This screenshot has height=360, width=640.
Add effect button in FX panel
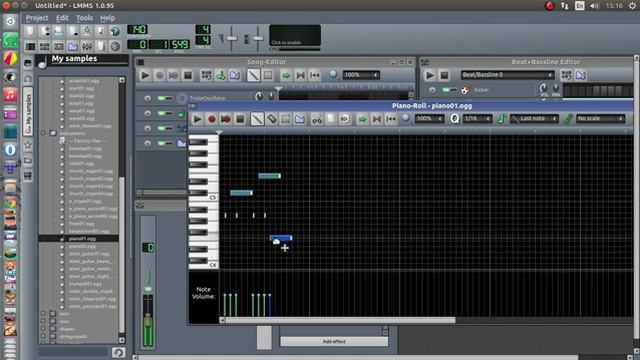point(334,341)
